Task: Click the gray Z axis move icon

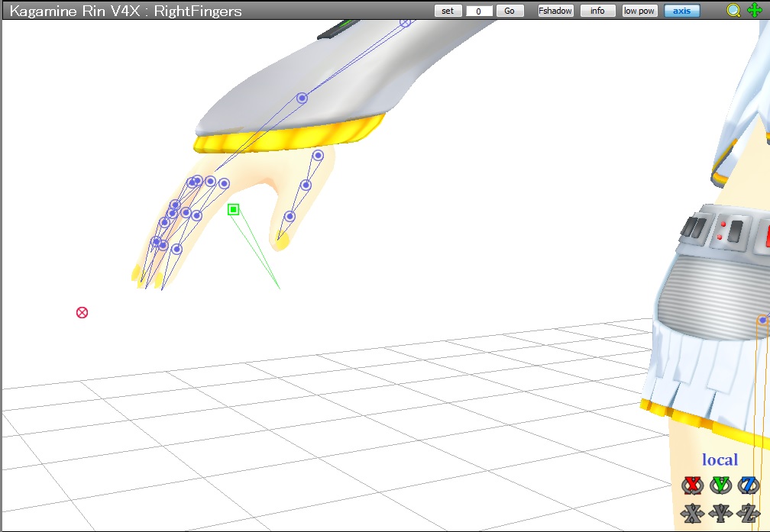Action: pos(749,514)
